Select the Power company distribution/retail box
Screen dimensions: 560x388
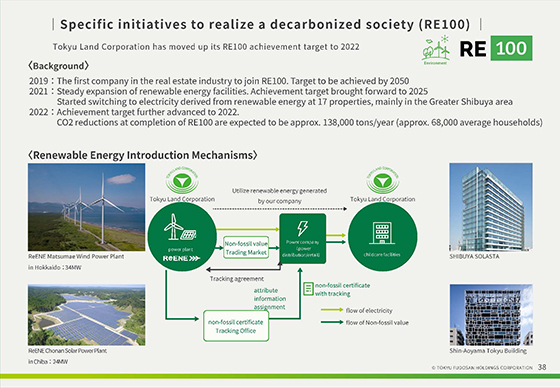point(302,239)
